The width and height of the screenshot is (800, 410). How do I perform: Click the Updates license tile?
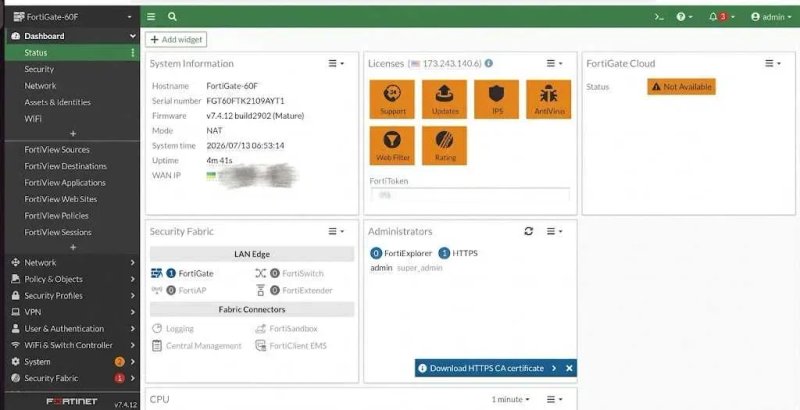(x=444, y=99)
